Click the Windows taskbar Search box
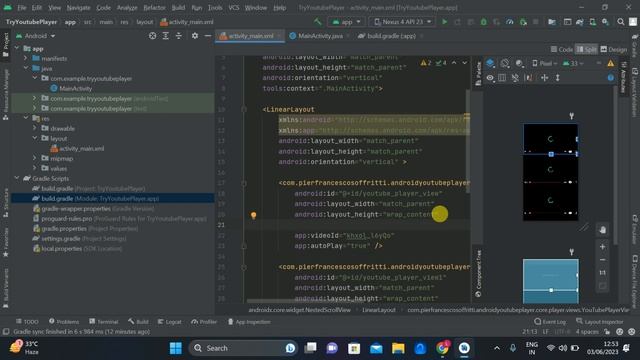 tap(243, 348)
